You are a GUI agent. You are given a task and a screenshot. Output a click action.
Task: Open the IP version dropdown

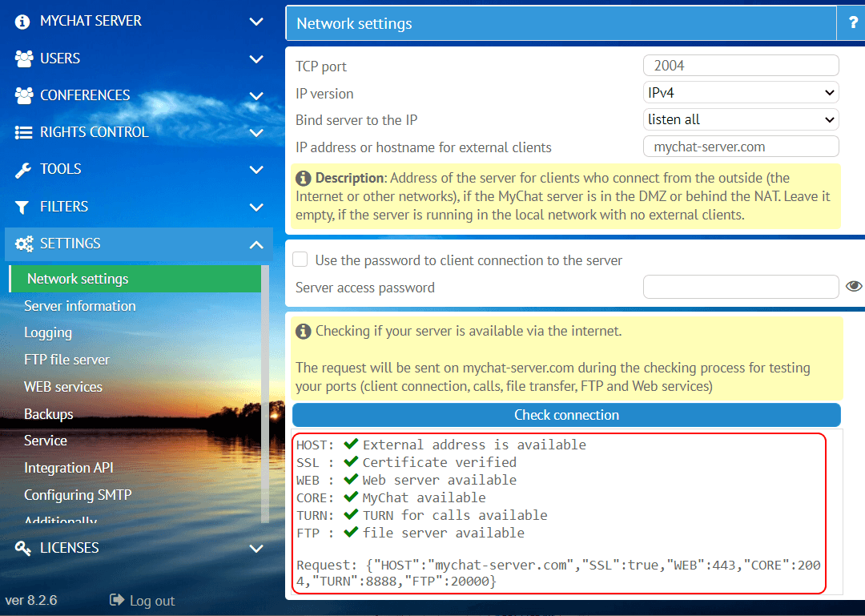tap(741, 93)
